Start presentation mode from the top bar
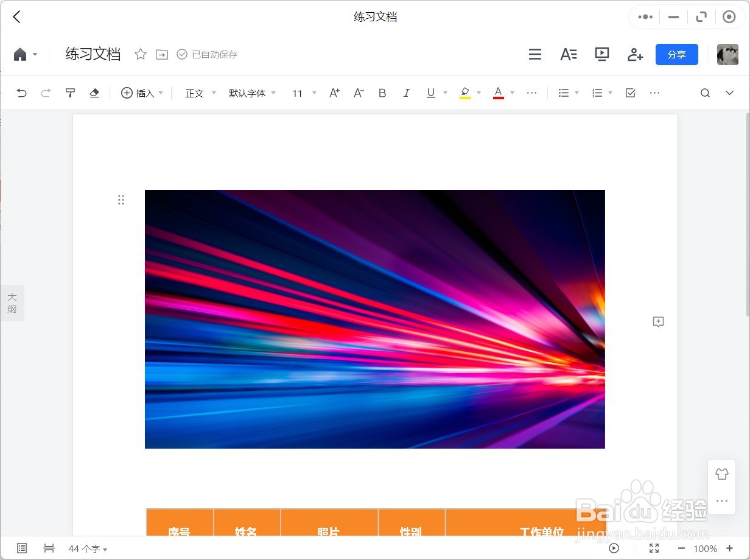Image resolution: width=750 pixels, height=560 pixels. coord(601,54)
